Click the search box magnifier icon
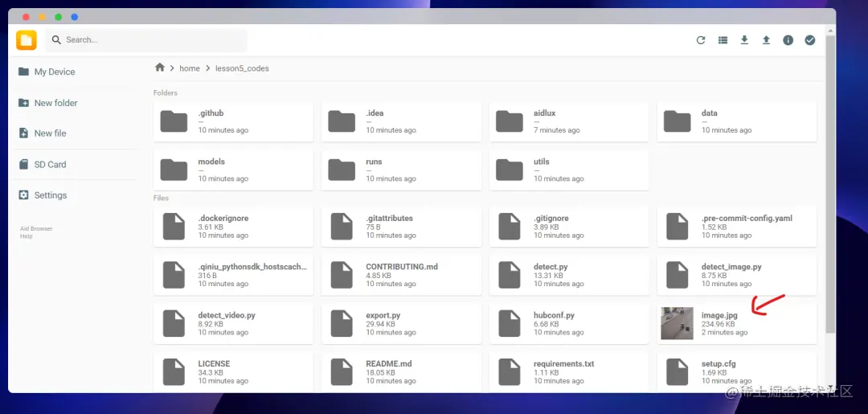 (56, 40)
